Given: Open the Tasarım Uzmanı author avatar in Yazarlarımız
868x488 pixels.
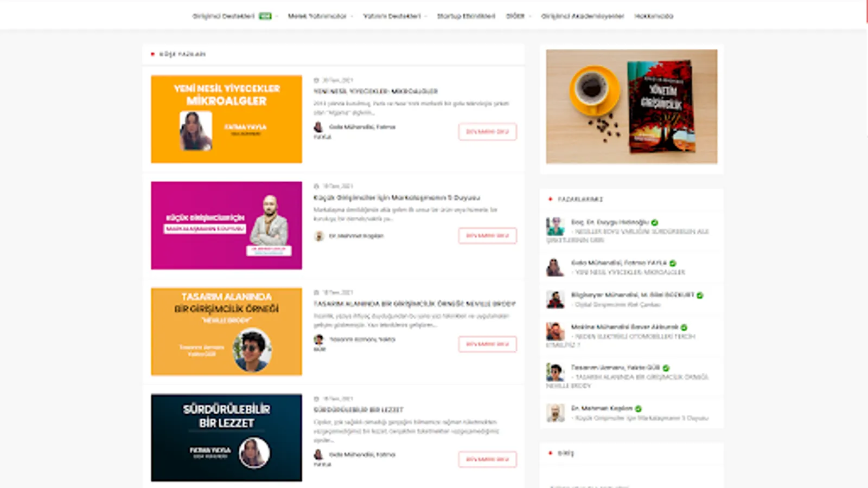Looking at the screenshot, I should tap(555, 372).
